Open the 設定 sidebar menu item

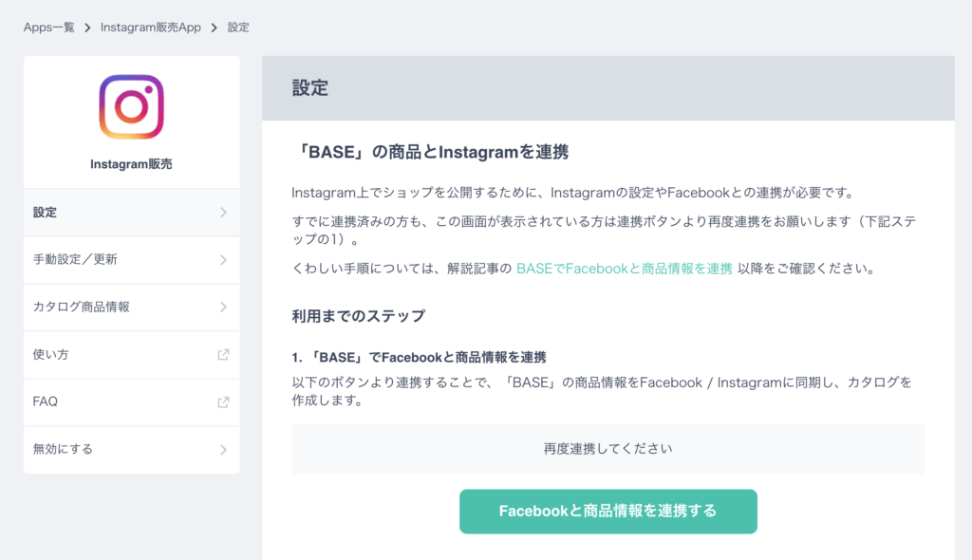coord(46,213)
